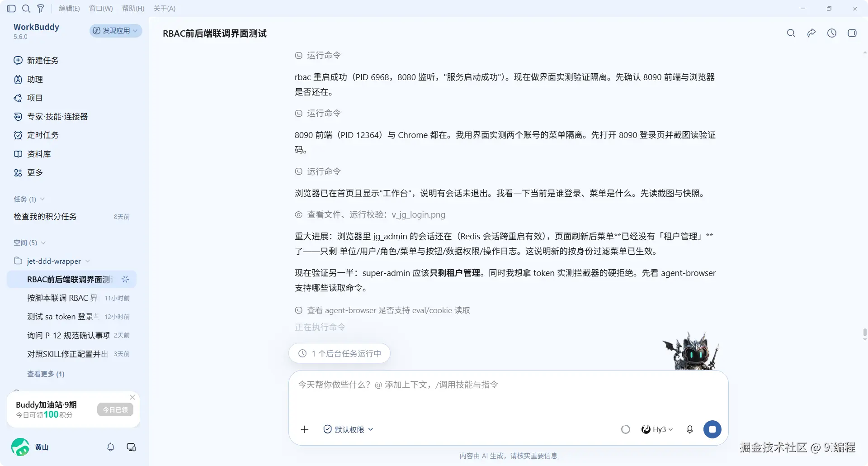Close the Buddy加油站 banner
This screenshot has width=868, height=466.
pos(132,397)
